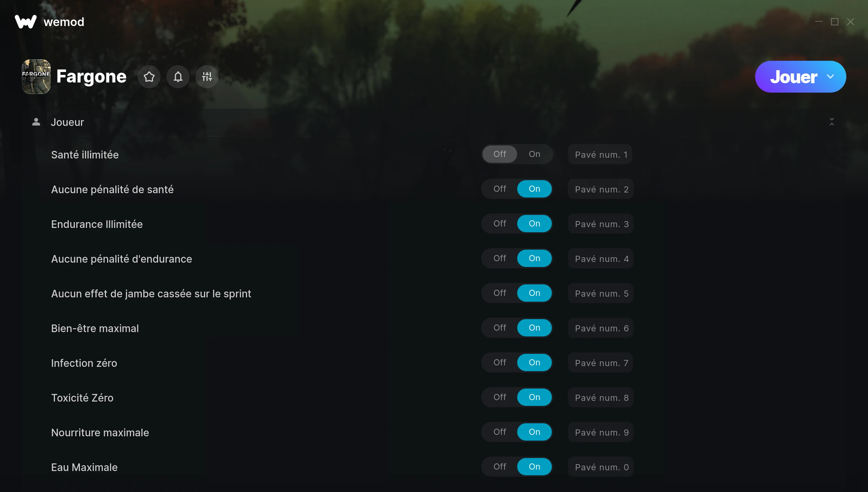Edit the Pavé num. 0 hotkey
The image size is (868, 492).
click(601, 467)
